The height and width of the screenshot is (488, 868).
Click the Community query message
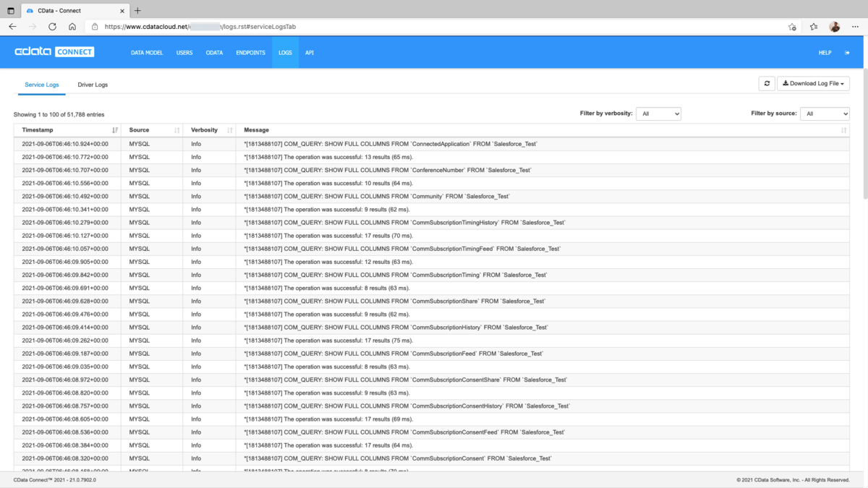pos(377,196)
